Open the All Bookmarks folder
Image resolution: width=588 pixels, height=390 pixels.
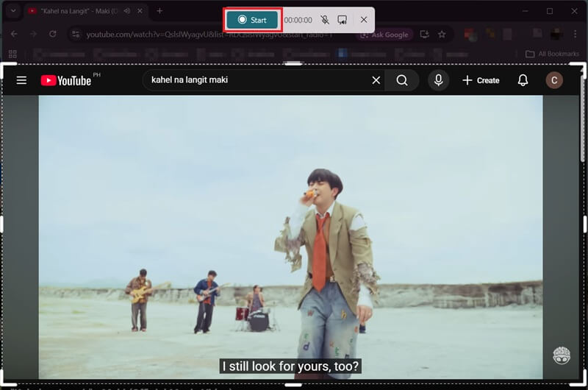click(553, 54)
